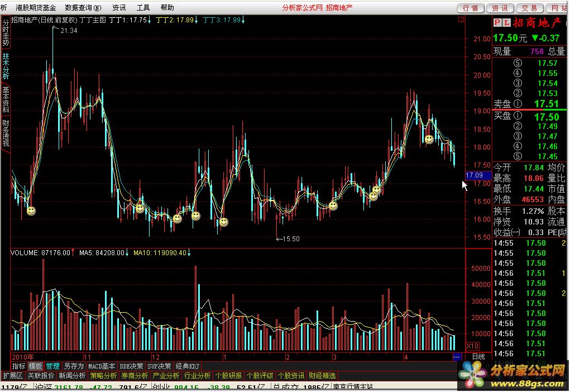
Task: Click the 丁丁2: 17.89 indicator value
Action: pyautogui.click(x=176, y=20)
